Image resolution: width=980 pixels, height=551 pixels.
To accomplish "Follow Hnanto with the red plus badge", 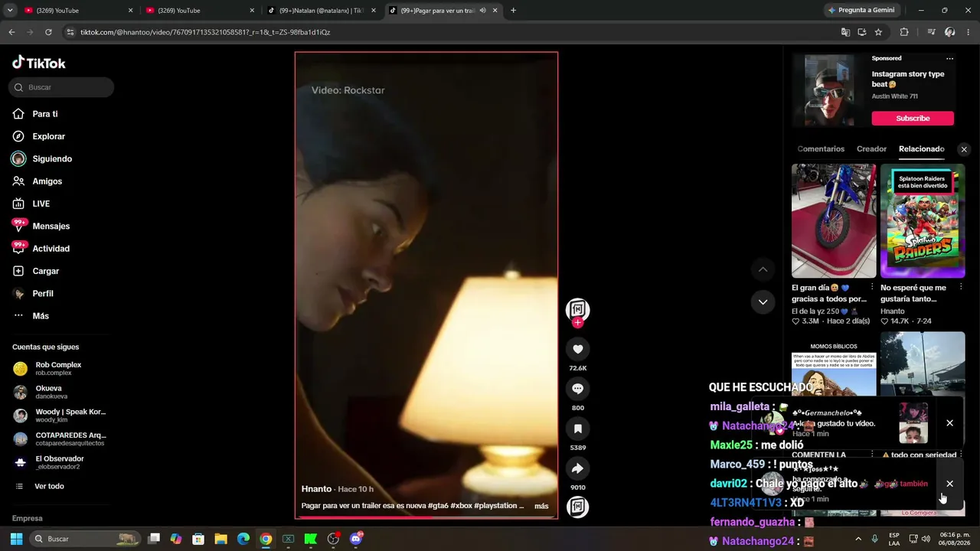I will pyautogui.click(x=578, y=323).
